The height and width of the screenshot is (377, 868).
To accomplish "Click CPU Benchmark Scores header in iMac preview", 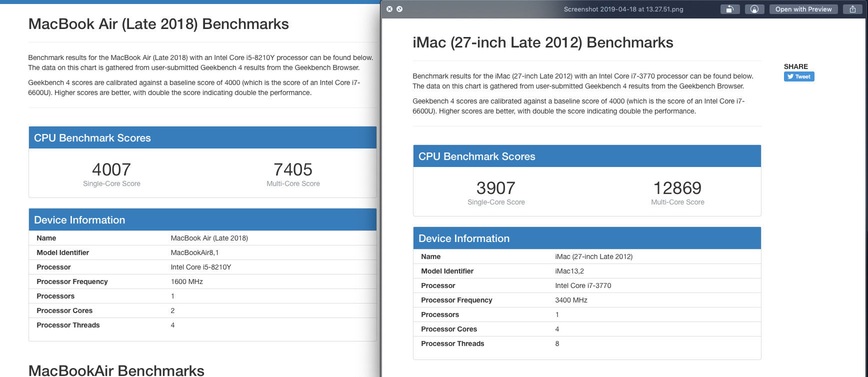I will click(x=587, y=156).
